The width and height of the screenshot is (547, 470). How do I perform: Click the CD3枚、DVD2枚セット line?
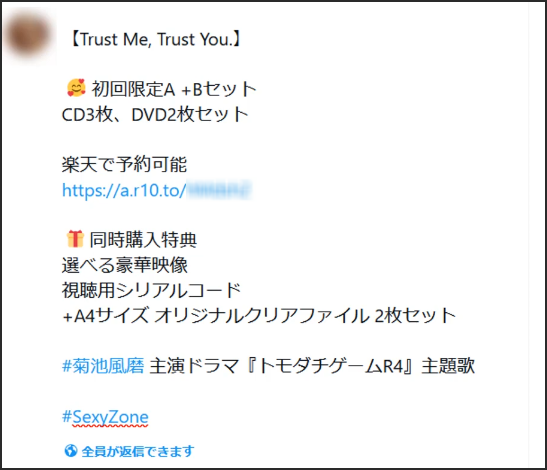(x=155, y=114)
